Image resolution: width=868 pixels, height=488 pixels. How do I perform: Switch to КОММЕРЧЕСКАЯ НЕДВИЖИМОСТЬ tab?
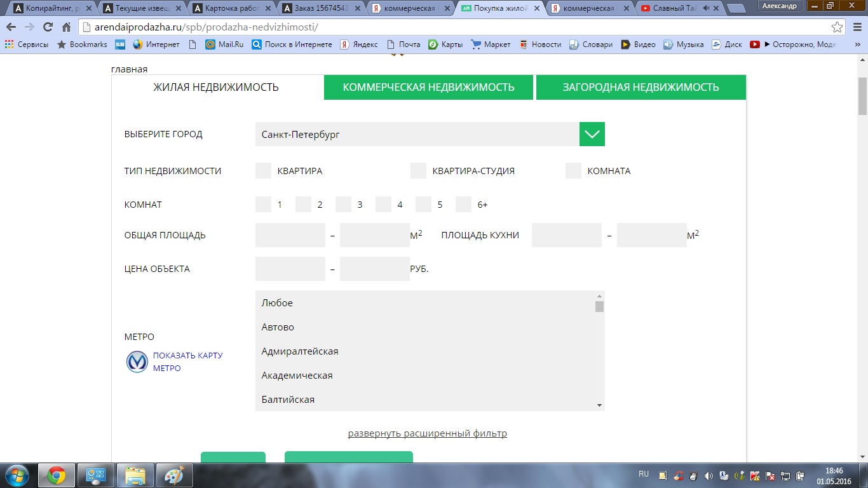pyautogui.click(x=428, y=87)
